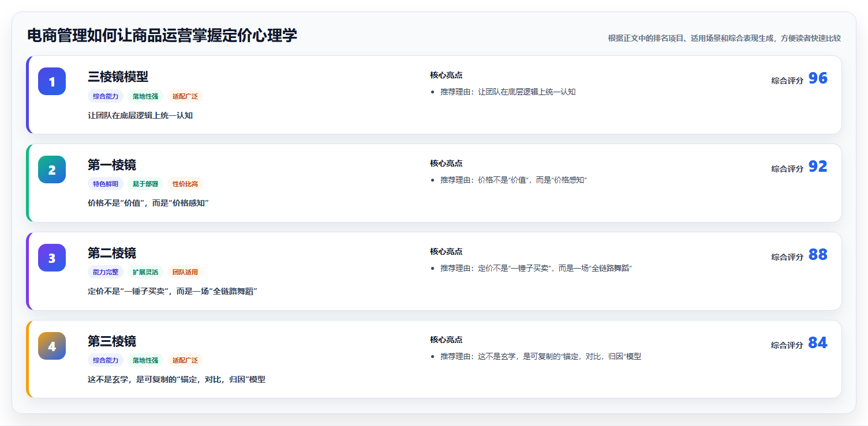Click the score 84 value
Viewport: 868px width, 426px height.
(x=818, y=343)
